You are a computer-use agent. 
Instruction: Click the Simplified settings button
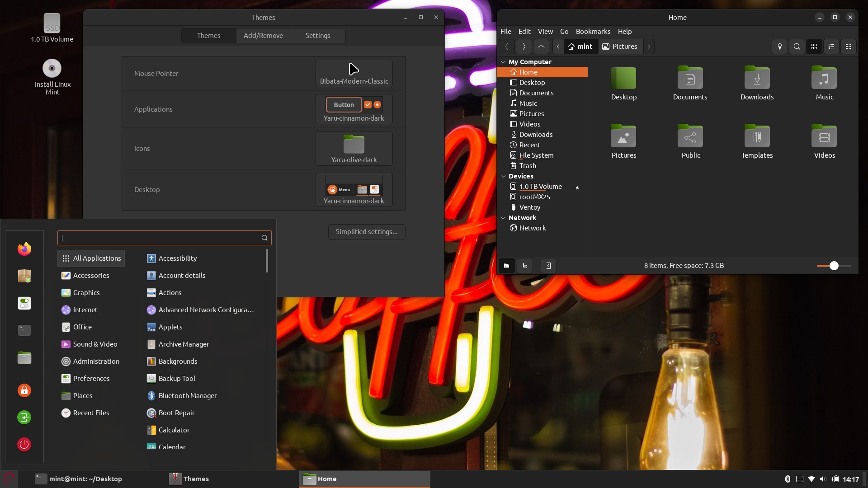tap(366, 232)
